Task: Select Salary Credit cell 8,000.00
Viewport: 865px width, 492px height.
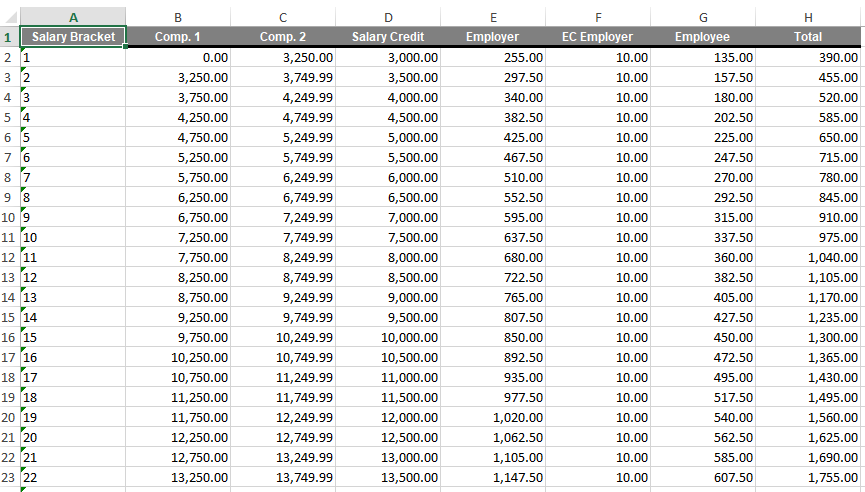Action: (388, 258)
